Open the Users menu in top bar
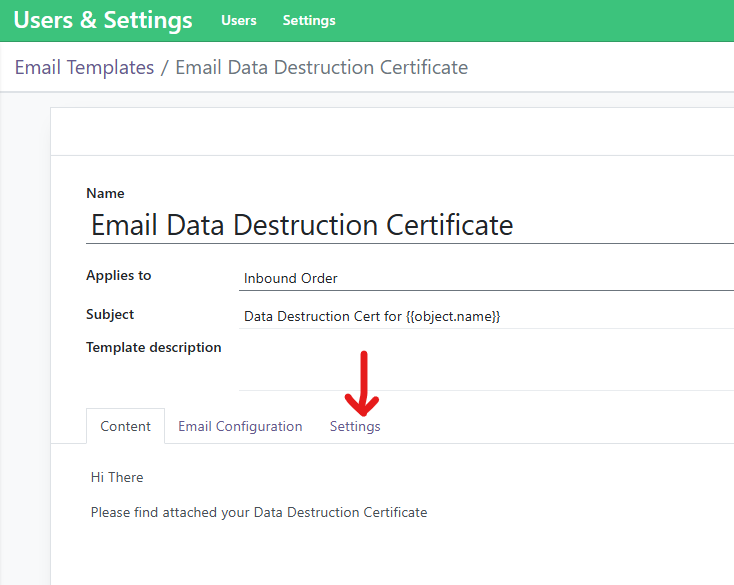 pyautogui.click(x=238, y=20)
